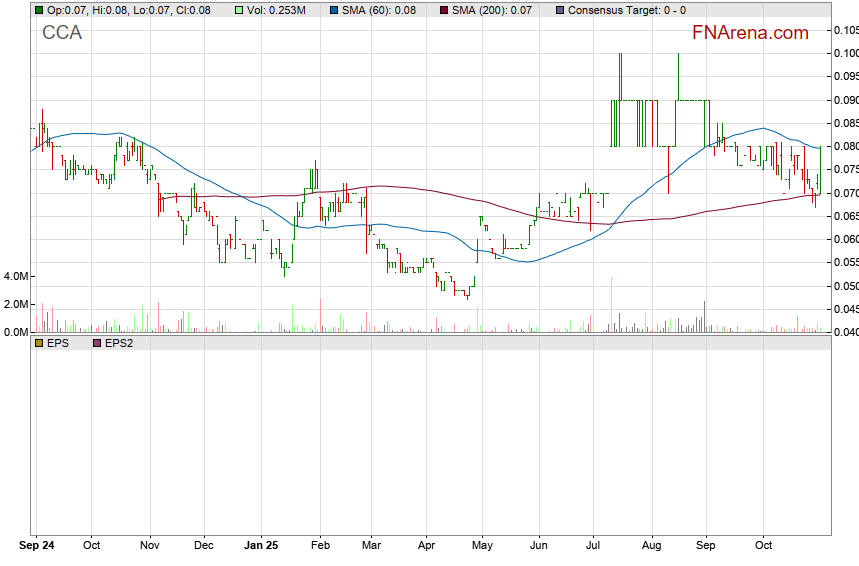Click the Jan 25 date axis label
859x566 pixels.
tap(261, 547)
